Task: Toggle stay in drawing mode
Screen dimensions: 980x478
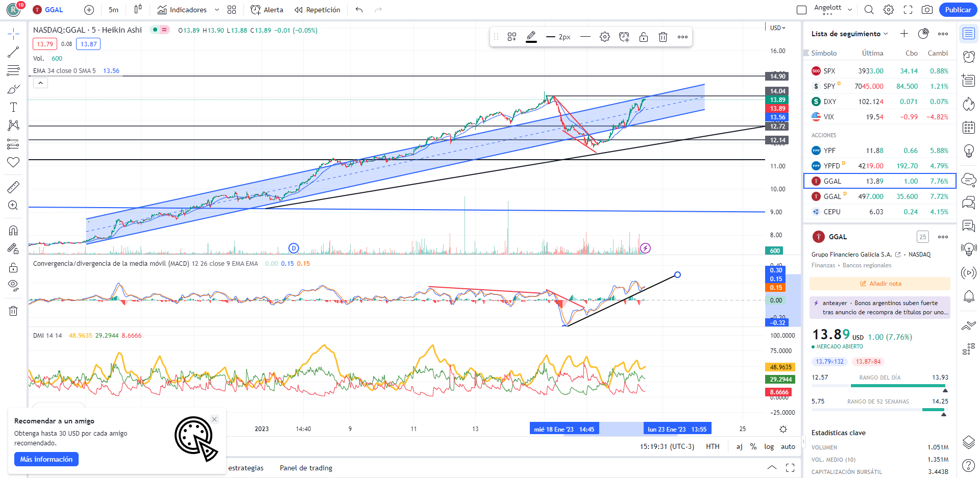Action: pyautogui.click(x=13, y=249)
